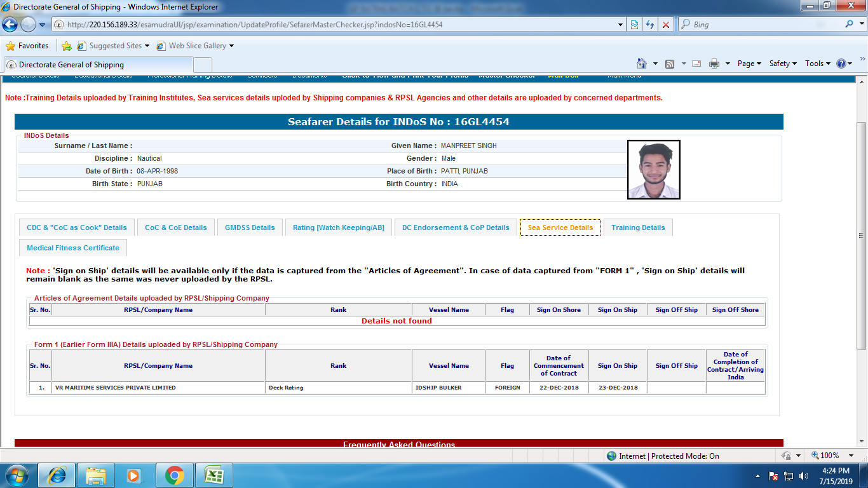This screenshot has width=868, height=488.
Task: Switch to the Training Details tab
Action: pyautogui.click(x=637, y=227)
